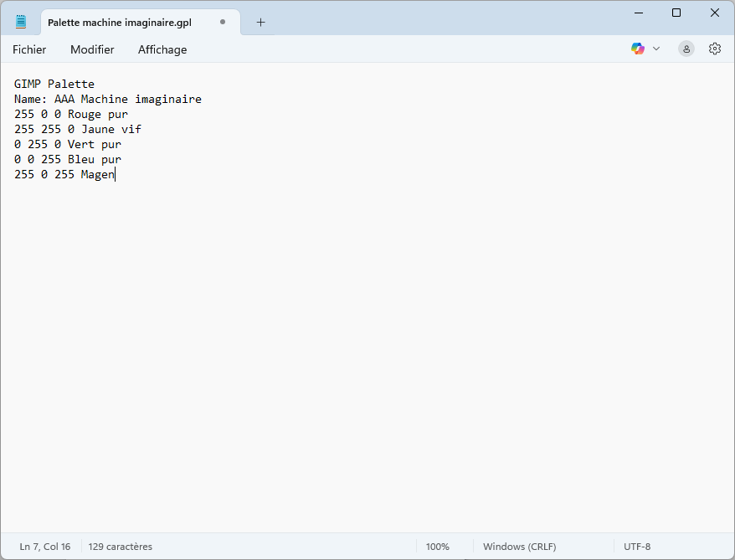
Task: Click the line "255 0 0 Rouge pur"
Action: click(71, 114)
